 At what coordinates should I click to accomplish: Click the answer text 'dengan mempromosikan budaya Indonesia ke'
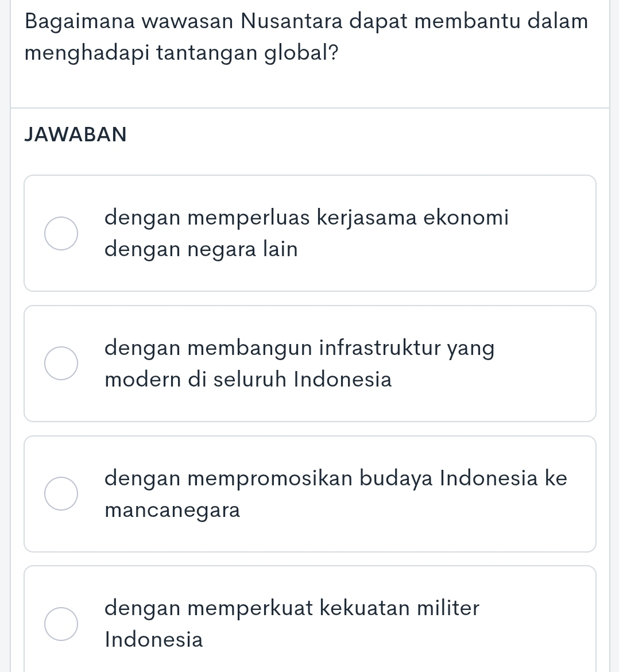point(336,478)
